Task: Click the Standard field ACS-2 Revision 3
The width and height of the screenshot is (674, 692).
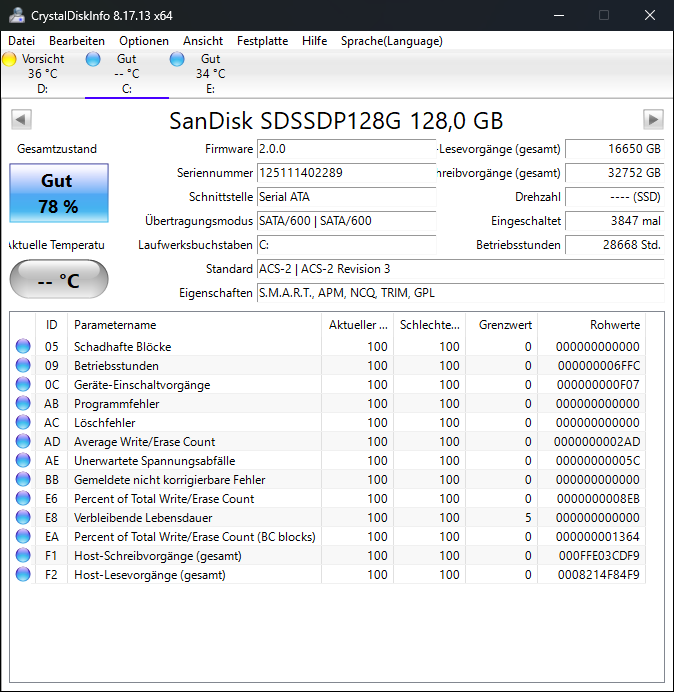Action: point(460,269)
